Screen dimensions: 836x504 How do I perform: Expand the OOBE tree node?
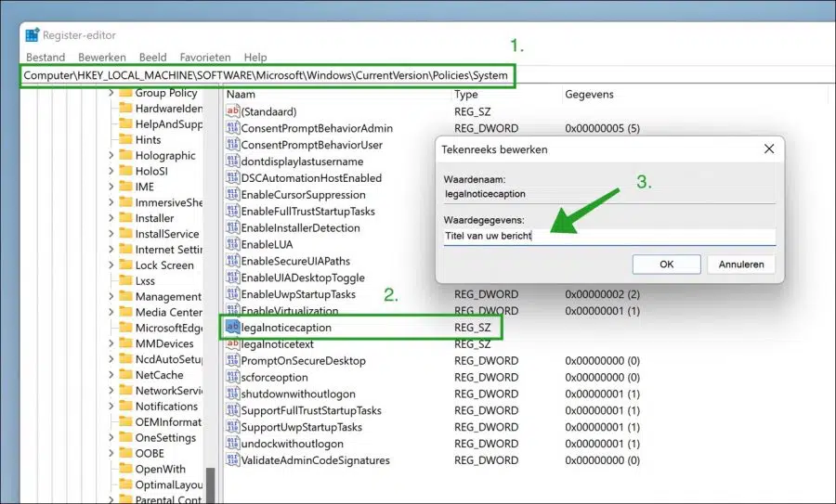click(x=111, y=453)
